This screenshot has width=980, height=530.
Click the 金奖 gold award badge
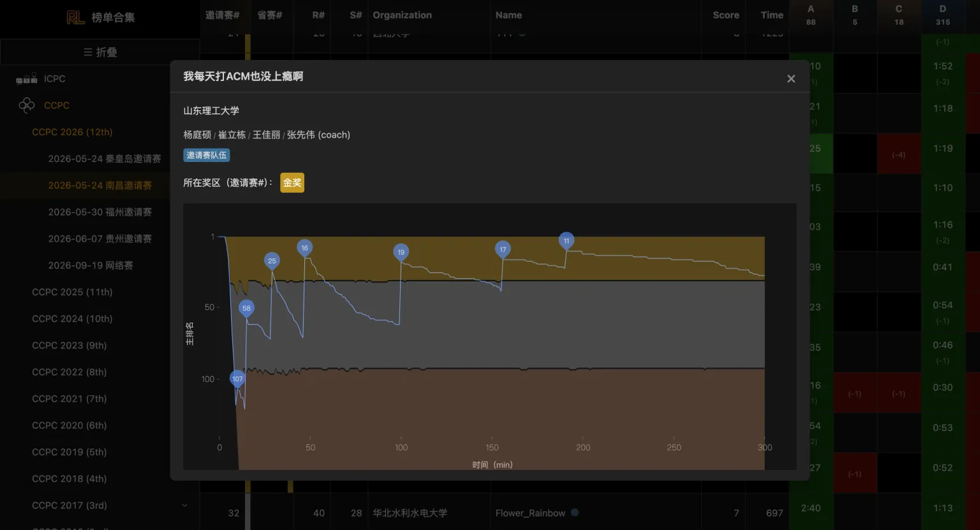click(292, 183)
